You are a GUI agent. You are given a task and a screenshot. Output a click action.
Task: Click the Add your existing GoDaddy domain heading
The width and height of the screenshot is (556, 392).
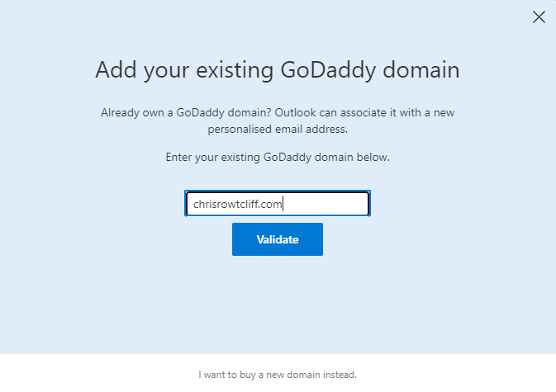(278, 70)
